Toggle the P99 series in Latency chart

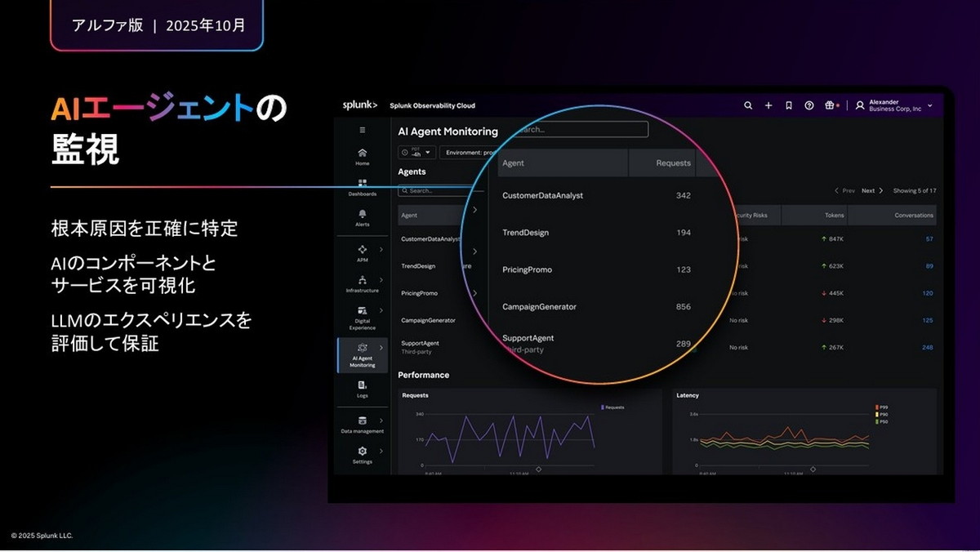pos(882,406)
